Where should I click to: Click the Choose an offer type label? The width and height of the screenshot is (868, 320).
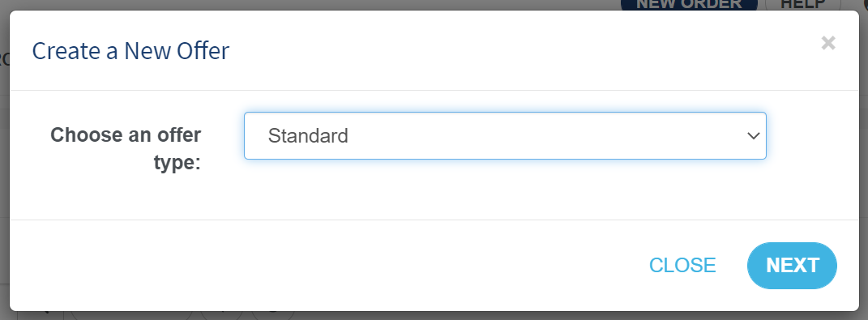[x=126, y=149]
